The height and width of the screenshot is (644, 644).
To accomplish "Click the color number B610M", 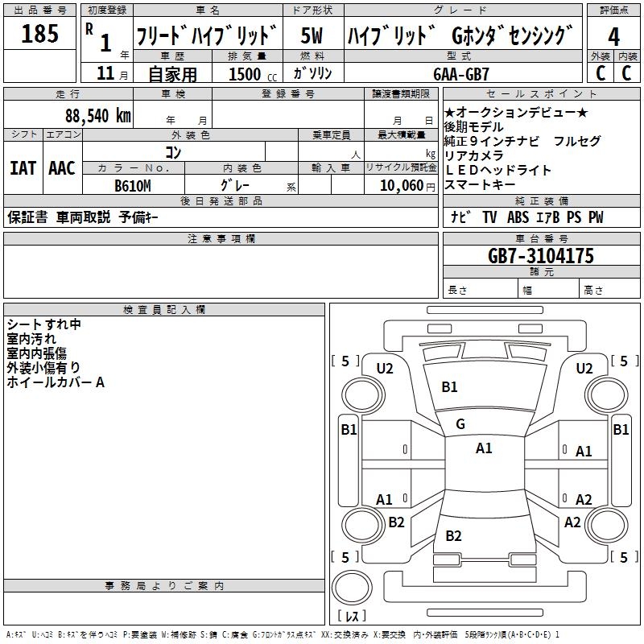I will pyautogui.click(x=133, y=186).
